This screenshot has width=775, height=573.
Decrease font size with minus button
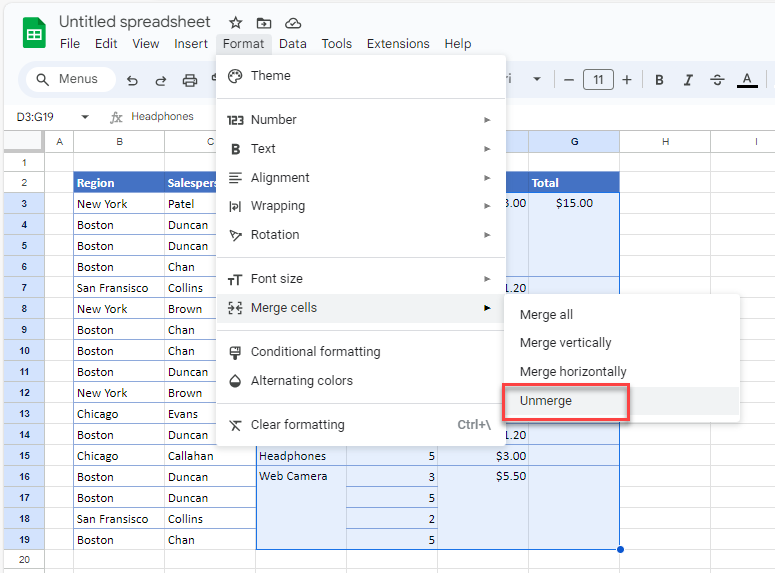[569, 80]
